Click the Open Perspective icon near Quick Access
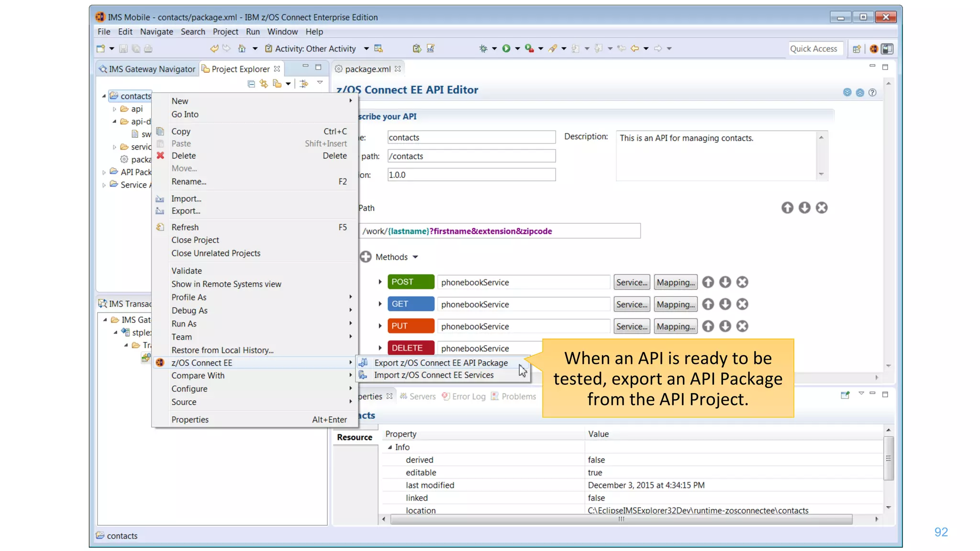The height and width of the screenshot is (551, 980). click(857, 49)
